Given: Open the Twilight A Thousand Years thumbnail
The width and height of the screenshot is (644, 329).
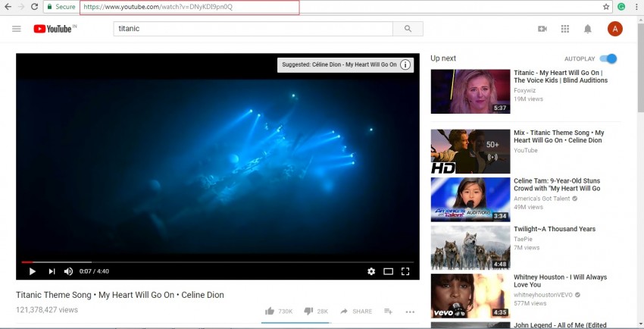Looking at the screenshot, I should tap(470, 248).
